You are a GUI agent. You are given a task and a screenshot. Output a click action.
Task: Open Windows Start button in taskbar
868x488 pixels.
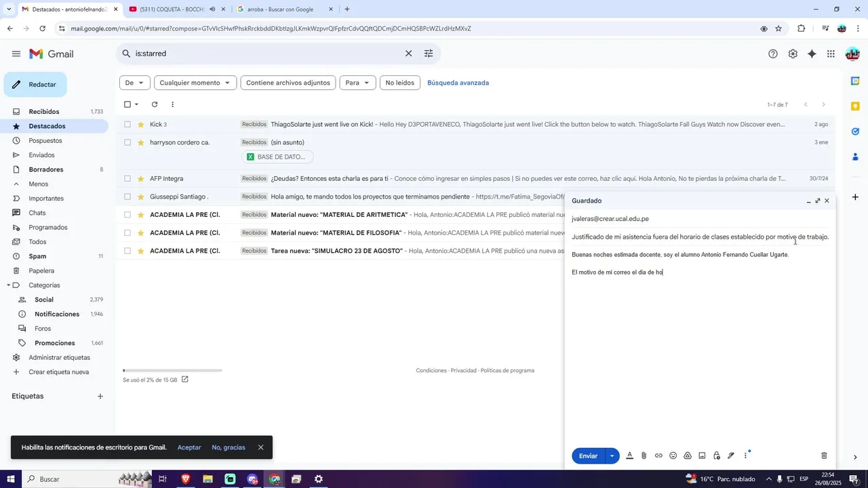point(11,479)
